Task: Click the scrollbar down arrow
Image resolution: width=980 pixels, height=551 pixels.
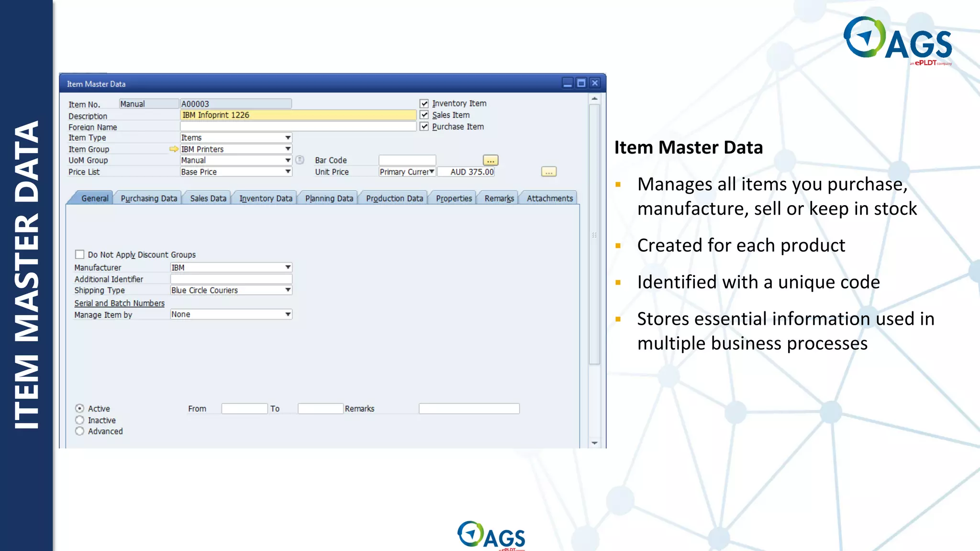Action: coord(594,443)
